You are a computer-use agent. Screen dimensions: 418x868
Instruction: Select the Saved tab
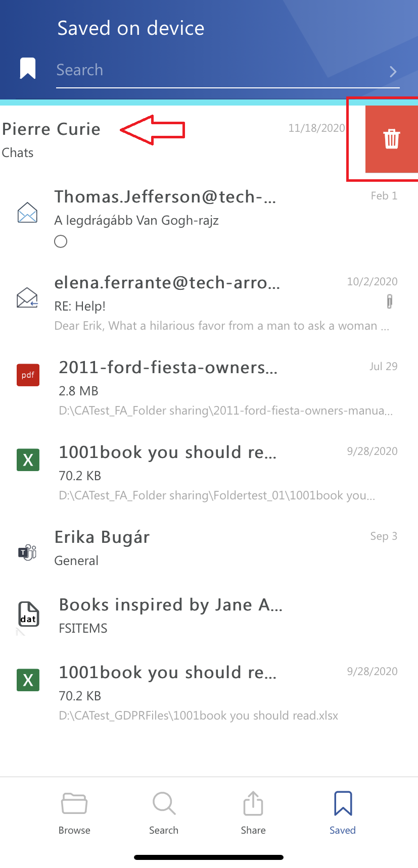[x=343, y=812]
